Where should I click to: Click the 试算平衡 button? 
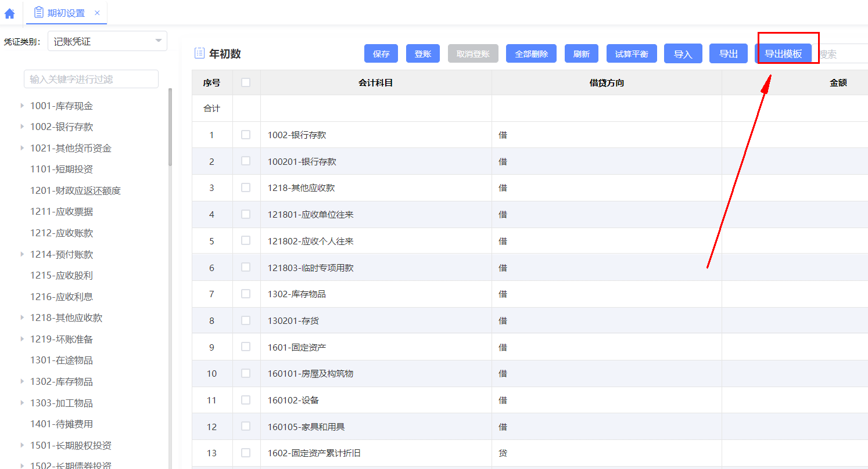coord(631,54)
